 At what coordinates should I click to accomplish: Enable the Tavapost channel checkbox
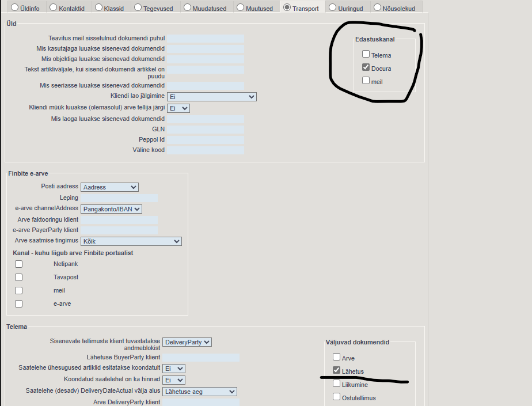[18, 278]
